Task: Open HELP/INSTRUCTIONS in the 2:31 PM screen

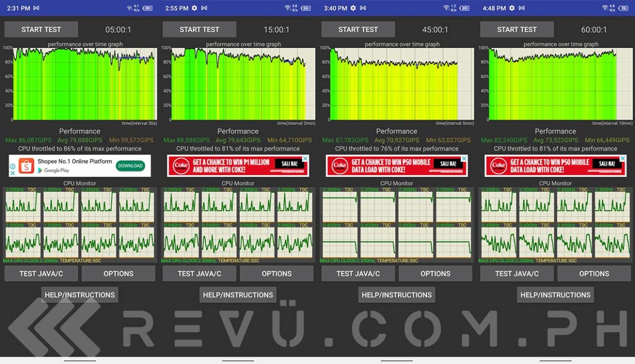Action: pos(79,295)
